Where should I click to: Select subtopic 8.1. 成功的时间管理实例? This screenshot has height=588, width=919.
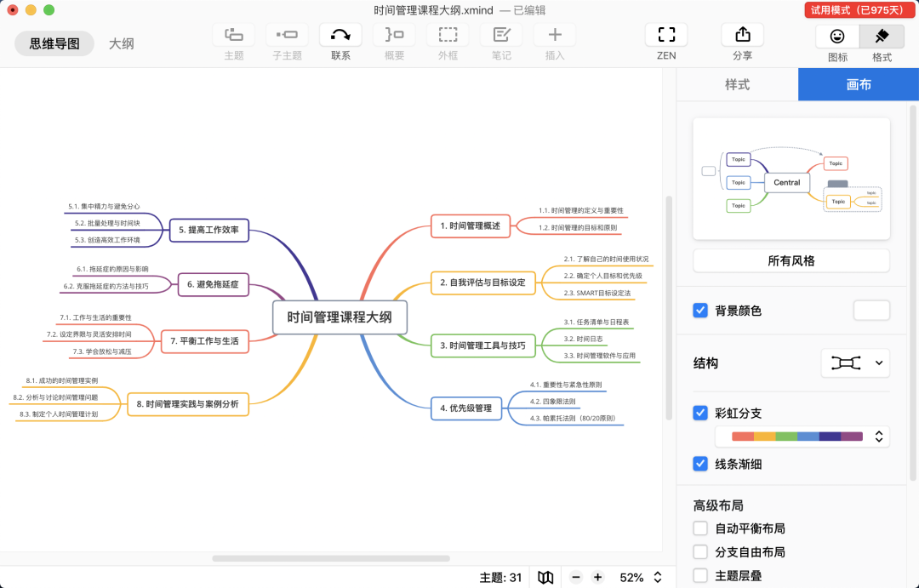tap(61, 380)
